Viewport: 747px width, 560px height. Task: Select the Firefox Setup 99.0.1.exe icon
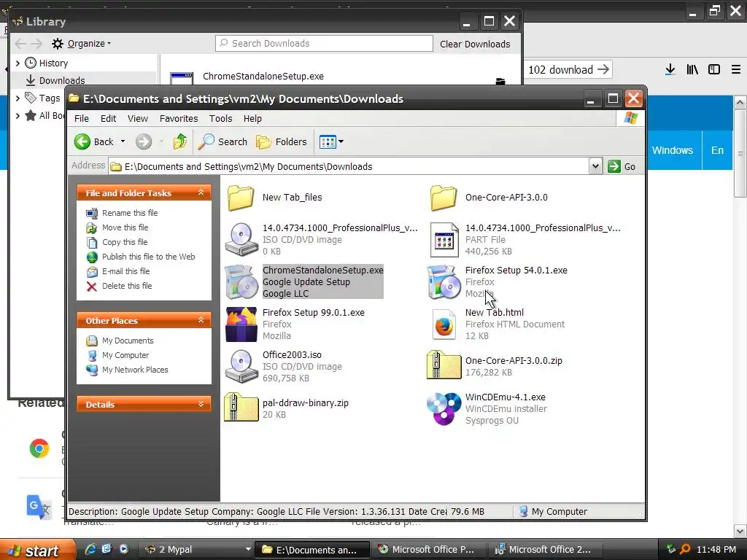tap(241, 324)
